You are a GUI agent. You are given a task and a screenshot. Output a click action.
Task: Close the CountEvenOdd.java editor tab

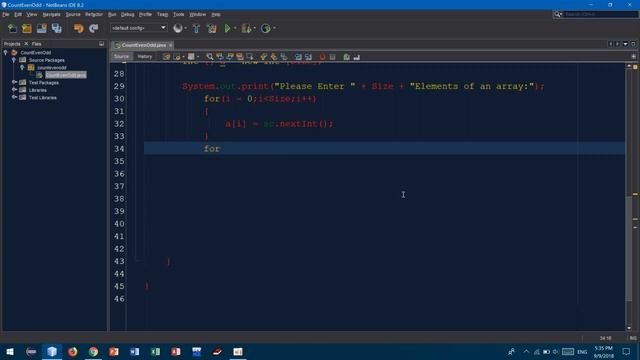pyautogui.click(x=171, y=45)
